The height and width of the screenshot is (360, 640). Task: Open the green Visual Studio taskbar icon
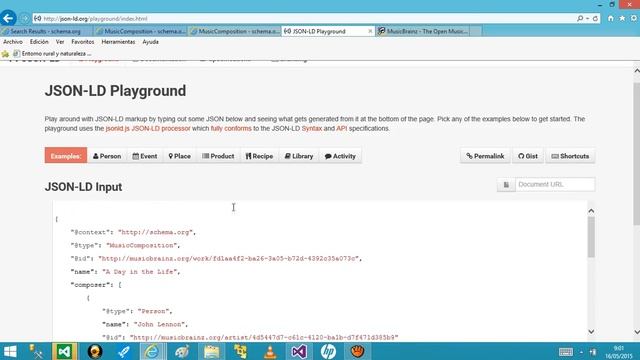pyautogui.click(x=64, y=351)
